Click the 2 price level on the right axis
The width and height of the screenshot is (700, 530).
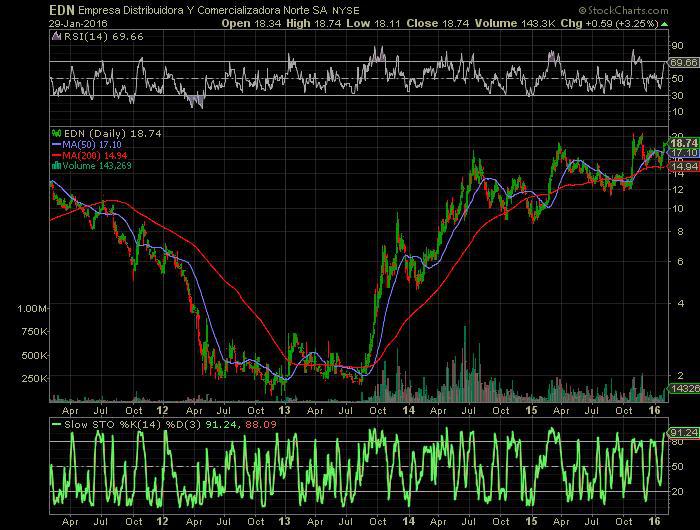coord(680,376)
